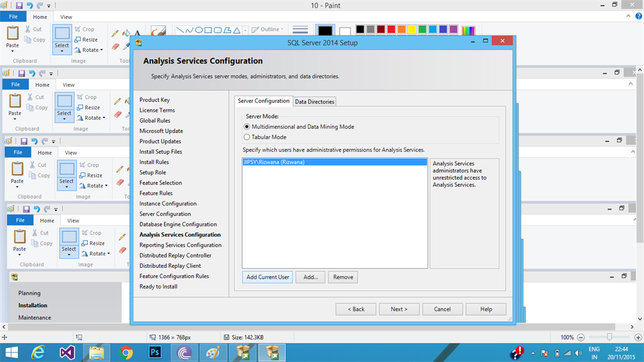Select the Oval shape
644x362 pixels.
[199, 30]
